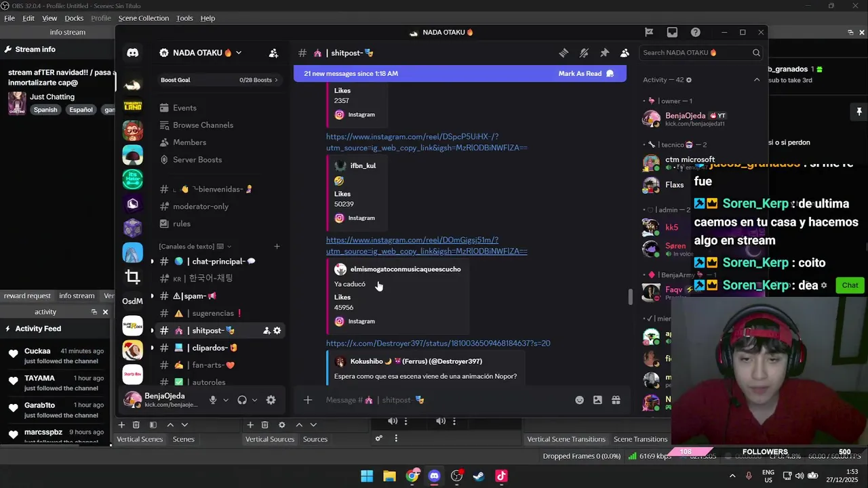Open the Shorts Rev server icon

pos(132,374)
